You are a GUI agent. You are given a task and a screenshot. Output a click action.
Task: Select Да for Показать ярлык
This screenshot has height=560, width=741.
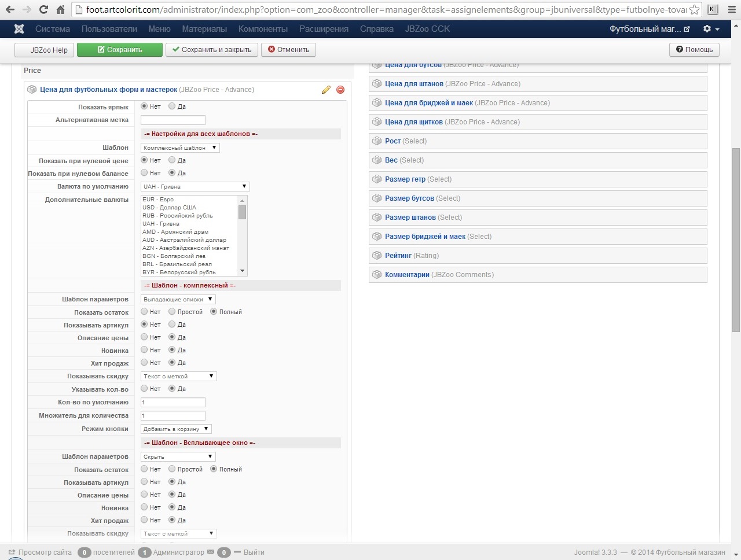click(172, 106)
